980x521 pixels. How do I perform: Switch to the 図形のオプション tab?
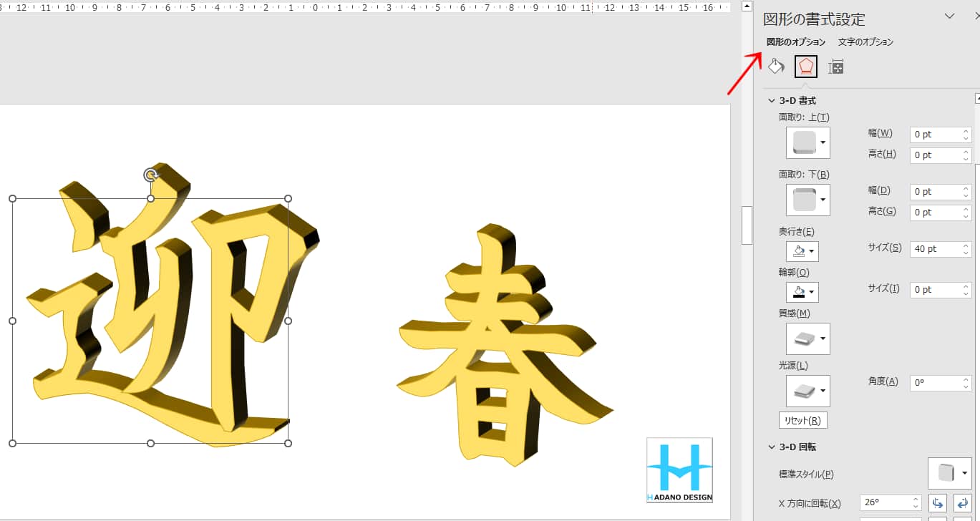coord(795,42)
